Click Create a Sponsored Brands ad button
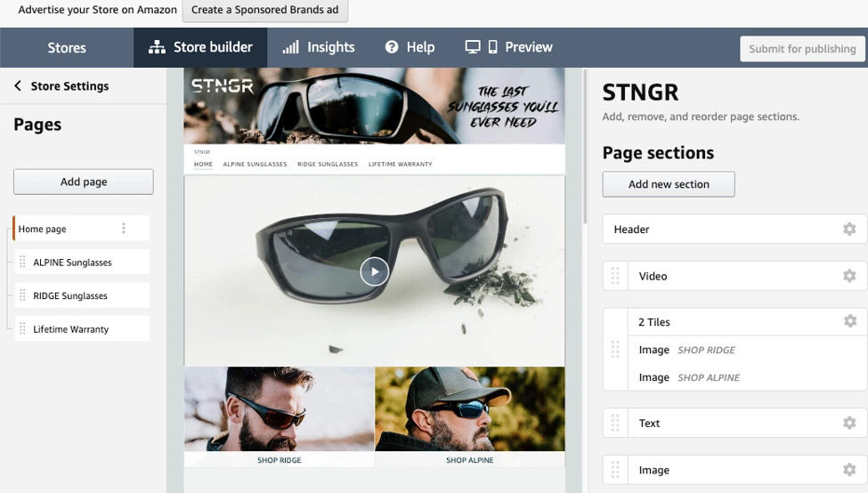This screenshot has width=868, height=493. coord(264,10)
